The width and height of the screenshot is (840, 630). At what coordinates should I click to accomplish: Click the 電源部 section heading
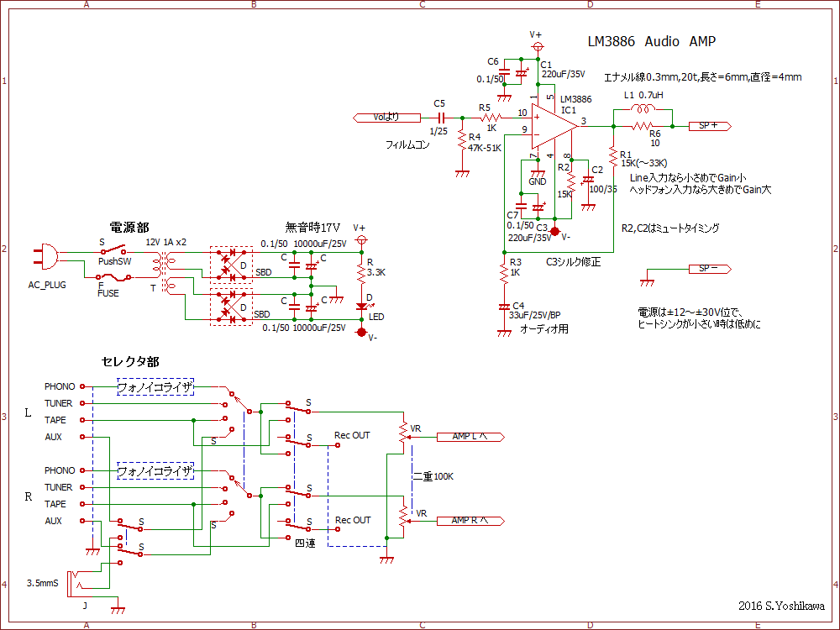click(129, 228)
